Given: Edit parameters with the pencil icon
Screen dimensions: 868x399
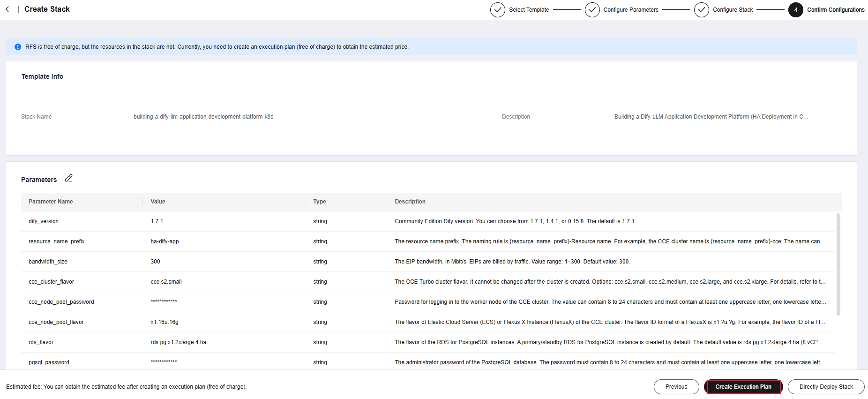Looking at the screenshot, I should (x=68, y=178).
